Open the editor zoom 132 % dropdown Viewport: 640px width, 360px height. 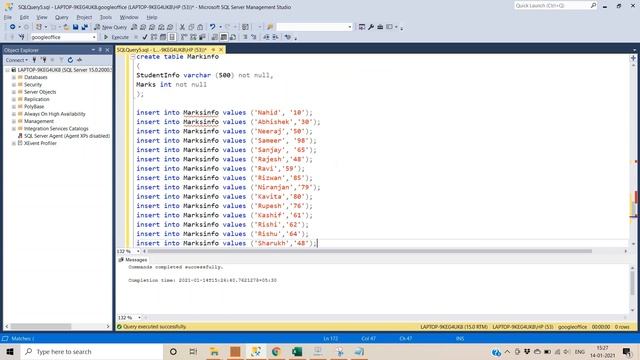pos(138,251)
